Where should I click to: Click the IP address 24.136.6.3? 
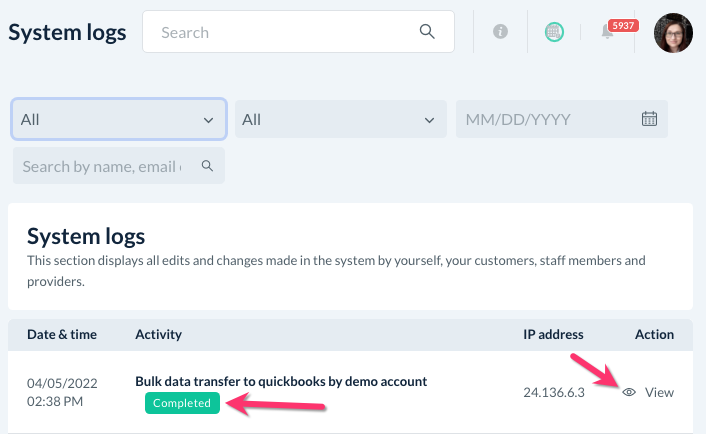pyautogui.click(x=552, y=392)
